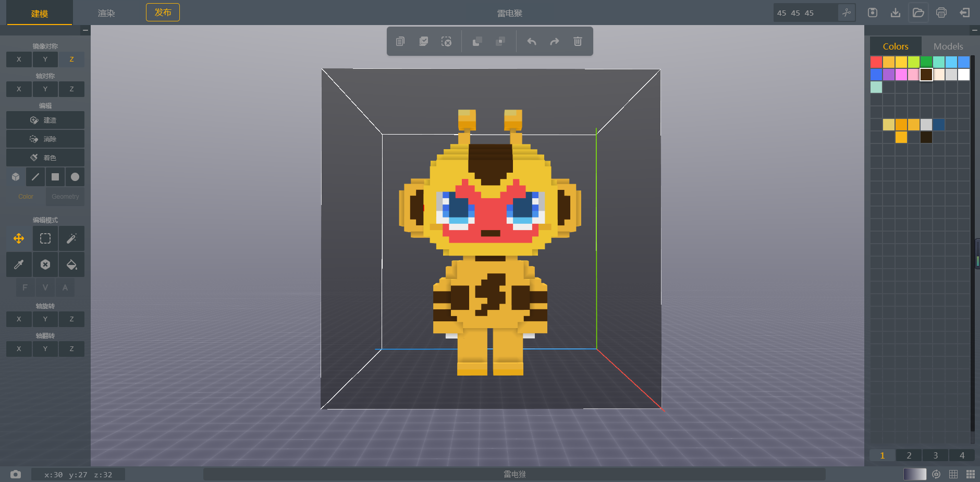Screen dimensions: 980x482
Task: Click the copy icon in top toolbar
Action: tap(400, 41)
